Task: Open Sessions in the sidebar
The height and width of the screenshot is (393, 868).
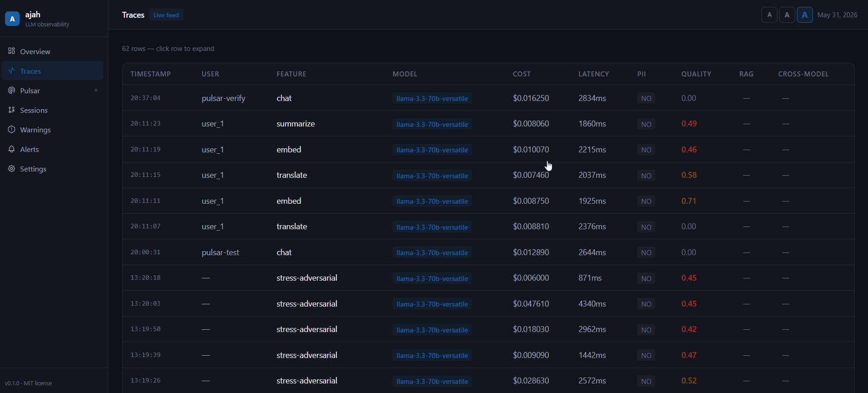Action: pyautogui.click(x=52, y=110)
